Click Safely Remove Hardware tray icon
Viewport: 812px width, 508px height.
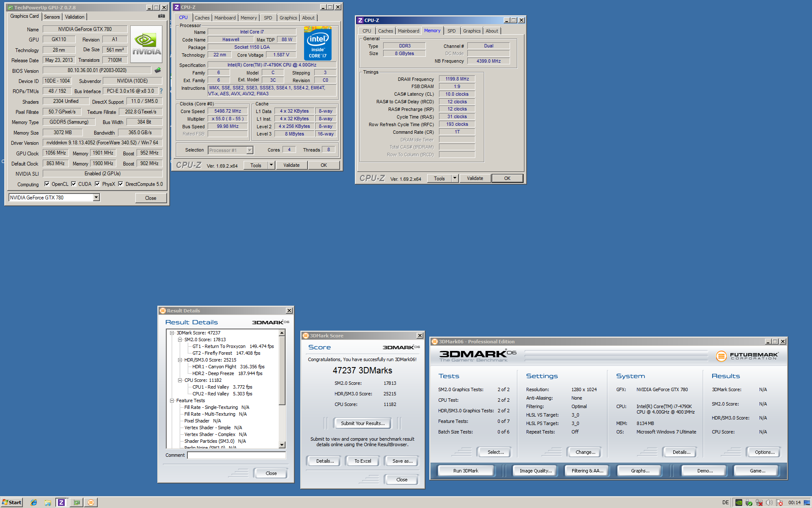coord(749,502)
